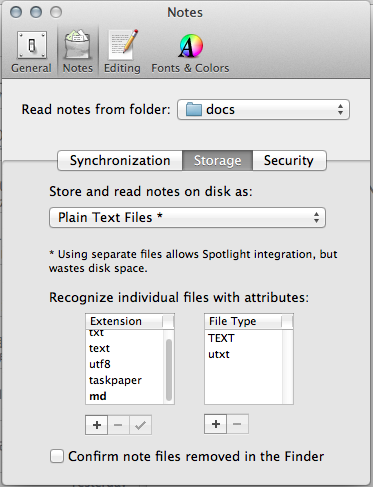The height and width of the screenshot is (487, 373).
Task: Open the General preferences pane
Action: pyautogui.click(x=31, y=52)
